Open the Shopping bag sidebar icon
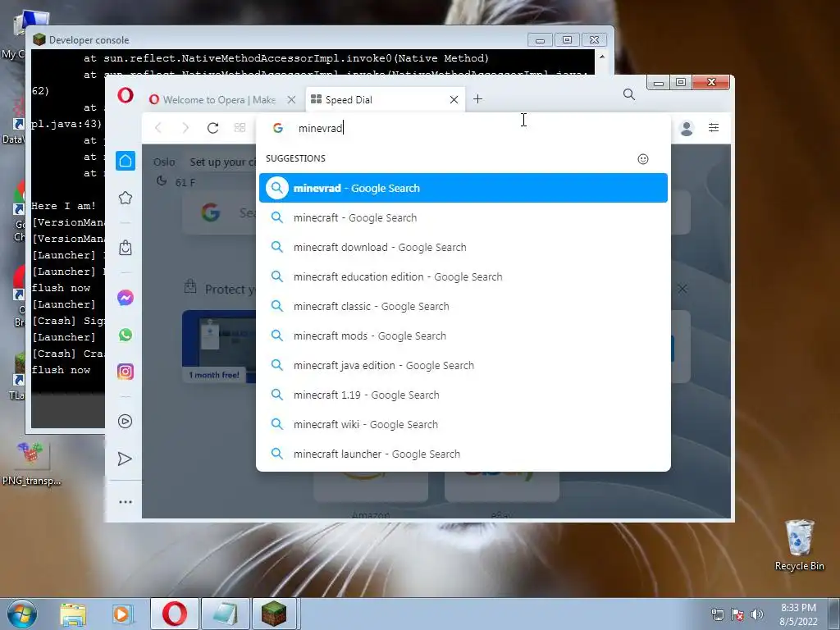 (x=126, y=248)
